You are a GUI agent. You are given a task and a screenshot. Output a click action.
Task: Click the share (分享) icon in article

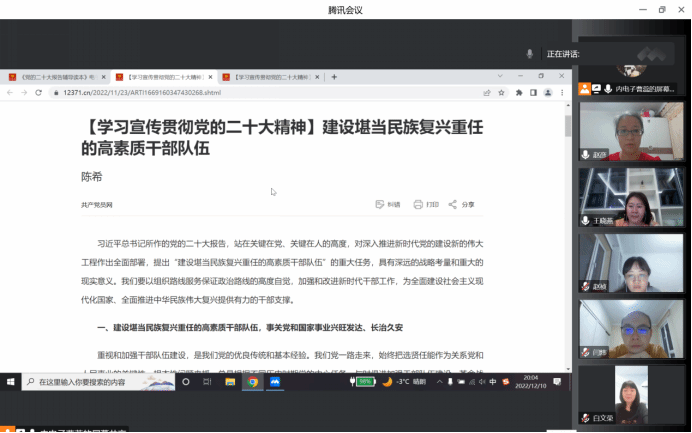[453, 204]
